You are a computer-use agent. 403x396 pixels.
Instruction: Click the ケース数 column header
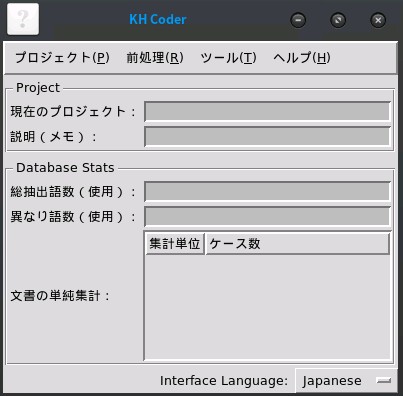(297, 244)
